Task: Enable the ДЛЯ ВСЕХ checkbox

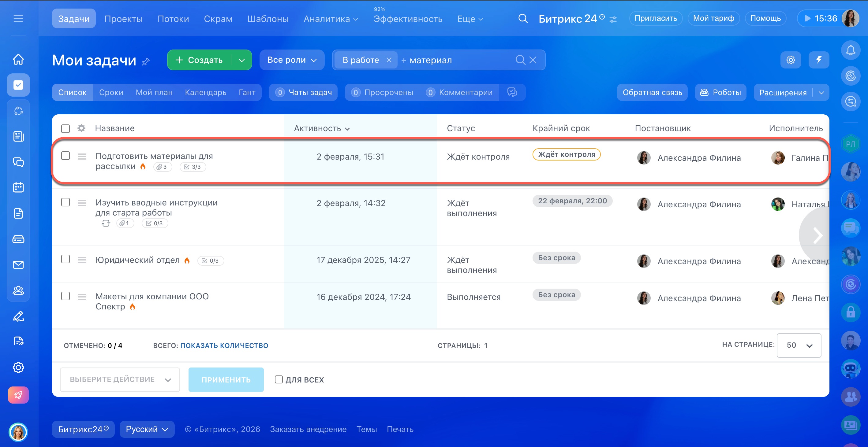Action: pos(279,379)
